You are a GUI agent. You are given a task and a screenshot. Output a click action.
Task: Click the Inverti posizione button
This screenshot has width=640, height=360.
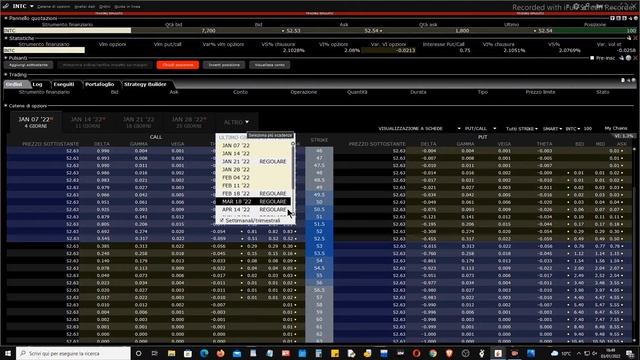pyautogui.click(x=224, y=65)
